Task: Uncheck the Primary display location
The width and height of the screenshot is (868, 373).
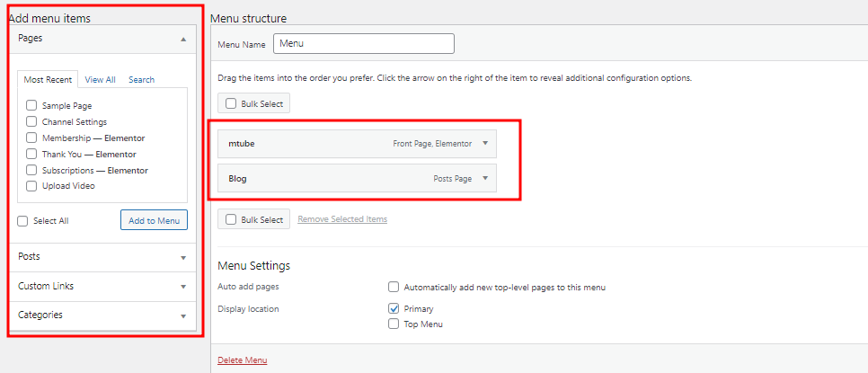Action: coord(394,309)
